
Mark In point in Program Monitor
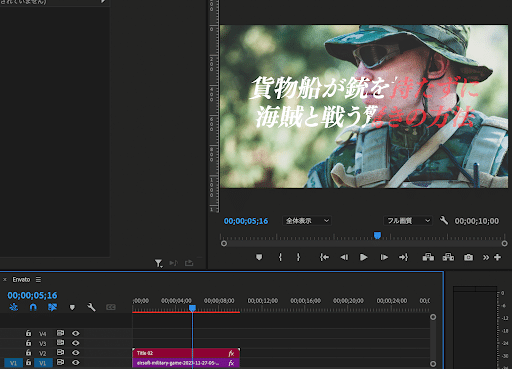tap(280, 257)
